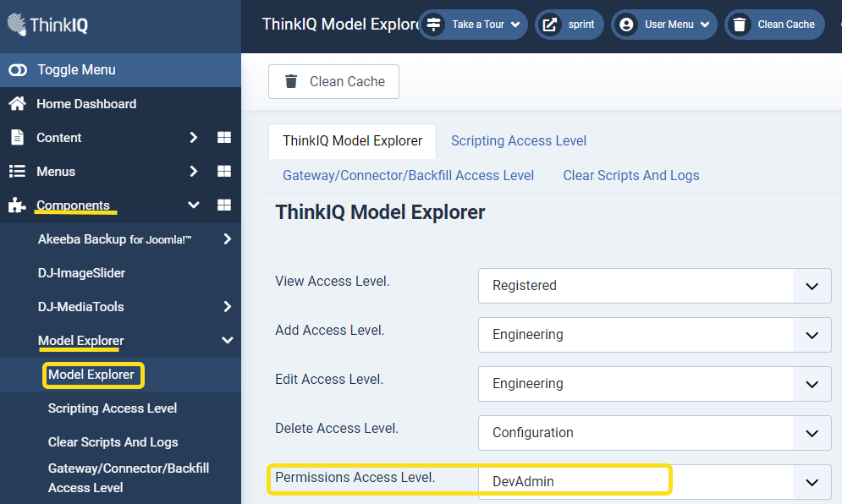
Task: Expand the Content menu chevron
Action: click(x=193, y=137)
